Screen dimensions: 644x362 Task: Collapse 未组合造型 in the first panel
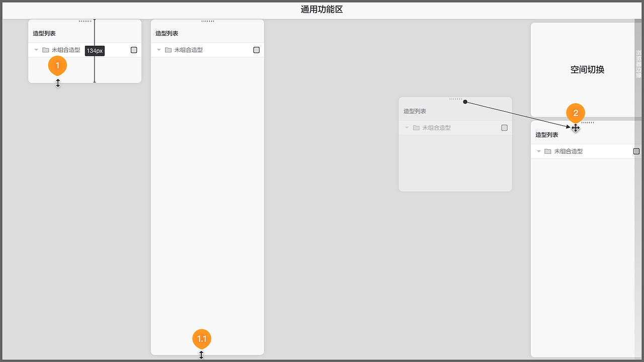click(35, 50)
